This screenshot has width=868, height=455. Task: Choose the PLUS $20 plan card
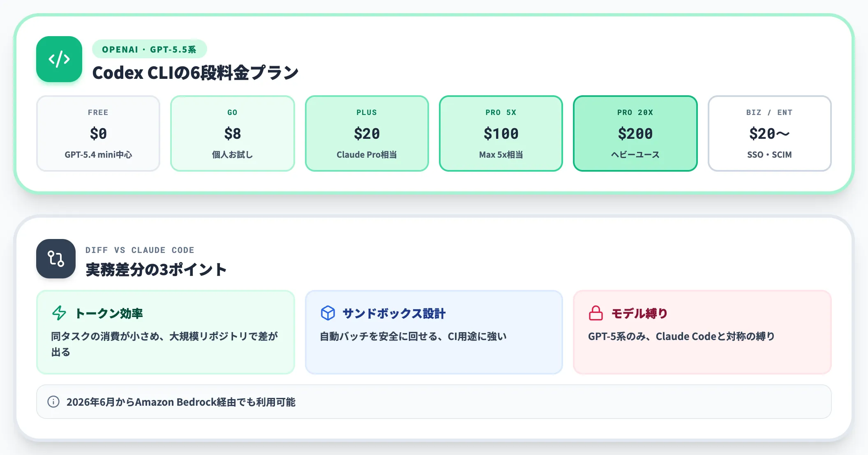pyautogui.click(x=367, y=133)
